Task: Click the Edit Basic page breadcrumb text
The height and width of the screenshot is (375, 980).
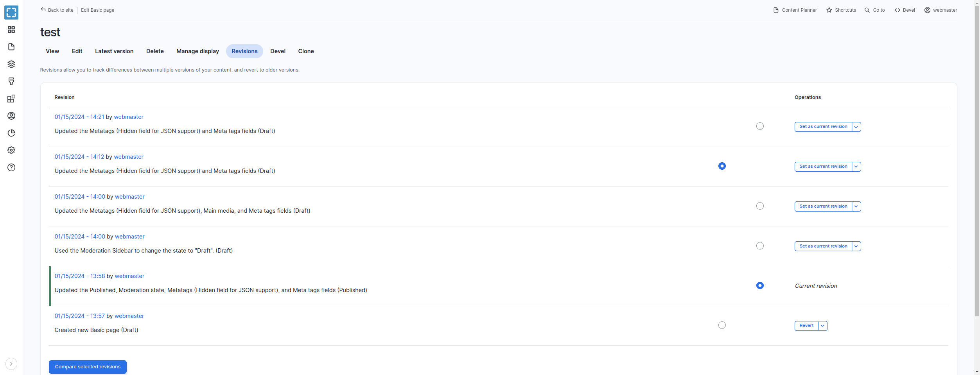Action: [x=98, y=10]
